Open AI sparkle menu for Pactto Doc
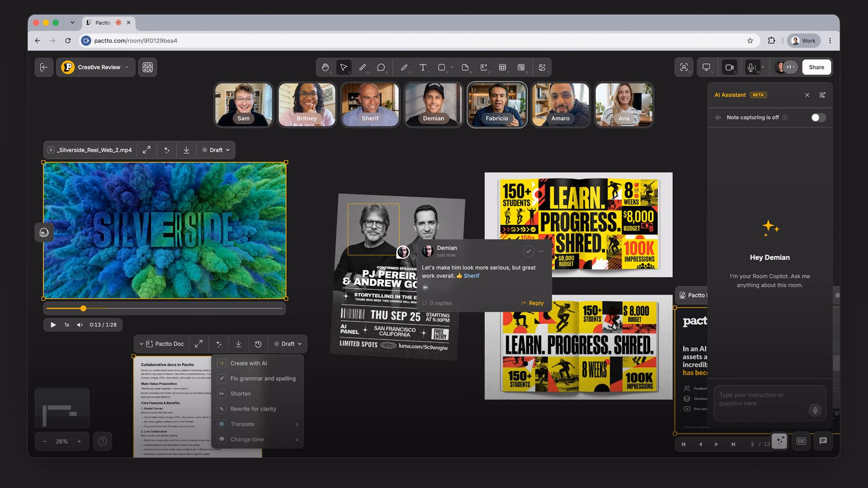Screen dimensions: 868x488 click(219, 344)
